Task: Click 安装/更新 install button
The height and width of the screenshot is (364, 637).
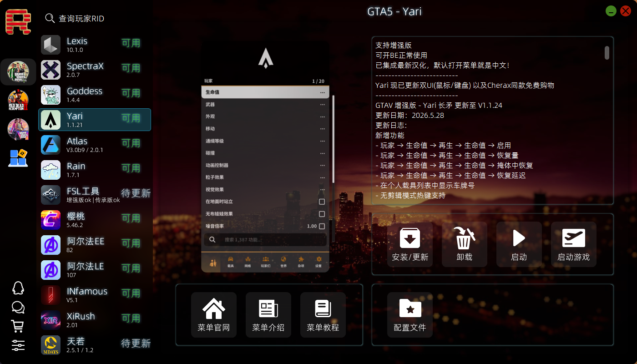Action: coord(410,244)
